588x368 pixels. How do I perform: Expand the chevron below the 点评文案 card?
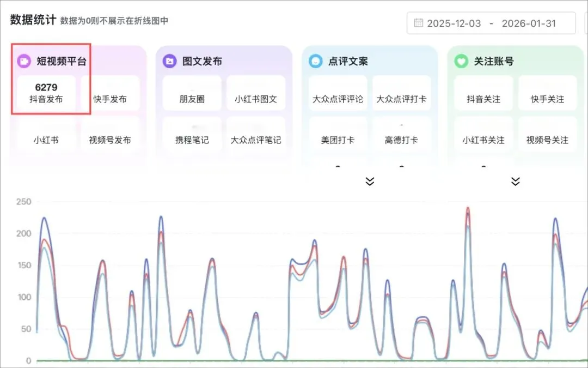[x=370, y=182]
